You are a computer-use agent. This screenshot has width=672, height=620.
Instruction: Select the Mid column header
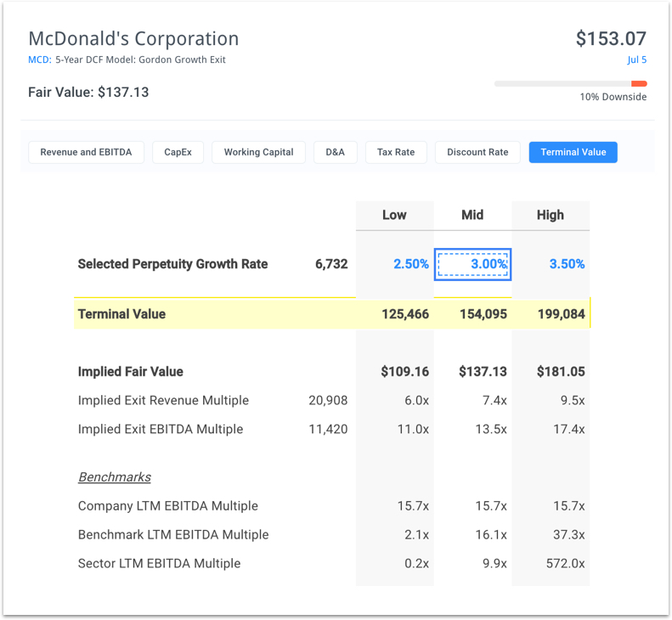coord(472,215)
